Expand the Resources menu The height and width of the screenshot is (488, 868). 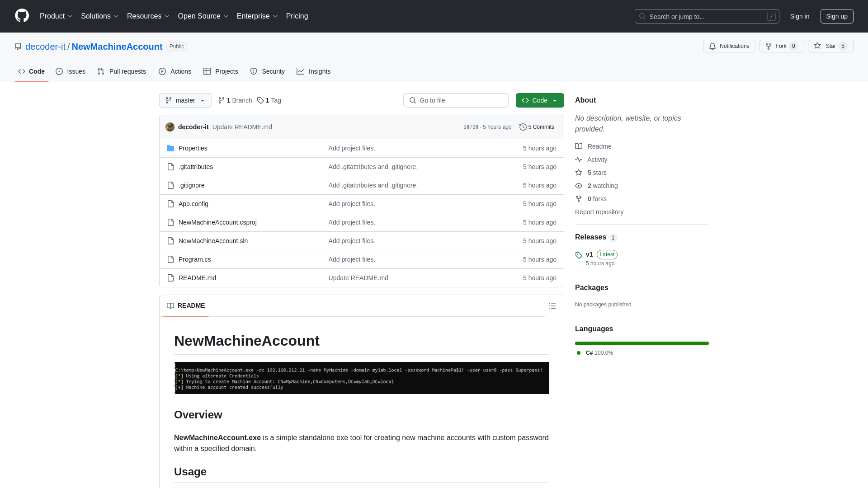148,16
